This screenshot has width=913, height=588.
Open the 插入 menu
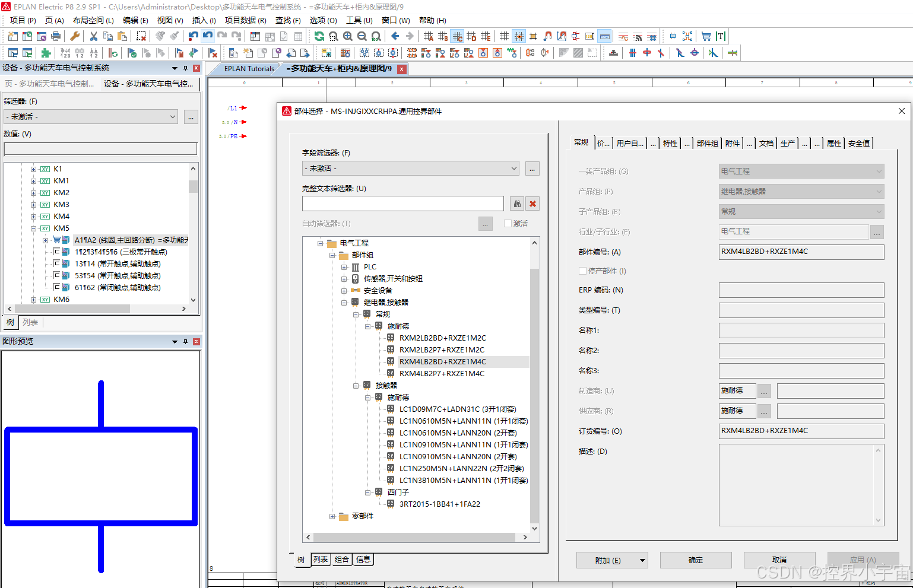[x=204, y=20]
